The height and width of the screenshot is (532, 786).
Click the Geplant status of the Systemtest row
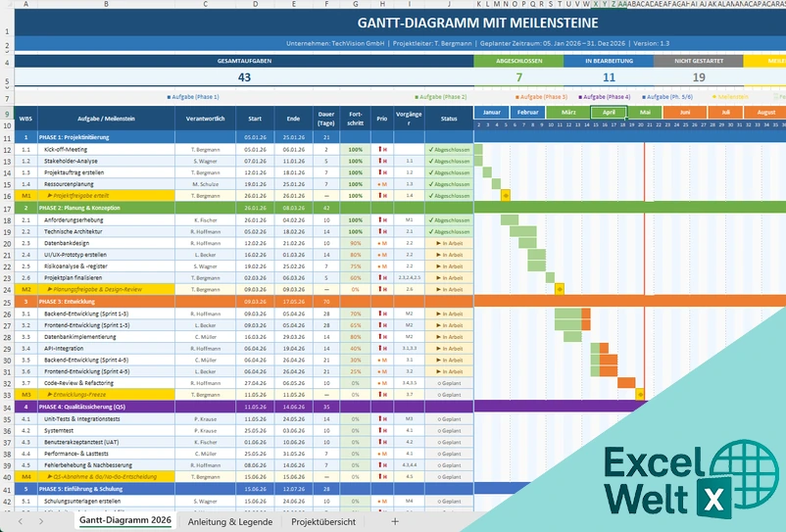(449, 430)
